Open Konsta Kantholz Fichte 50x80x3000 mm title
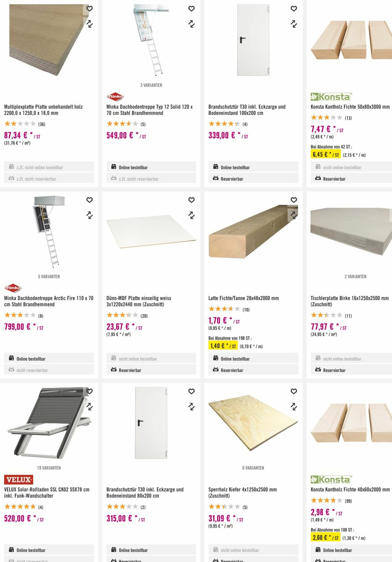 pyautogui.click(x=350, y=107)
